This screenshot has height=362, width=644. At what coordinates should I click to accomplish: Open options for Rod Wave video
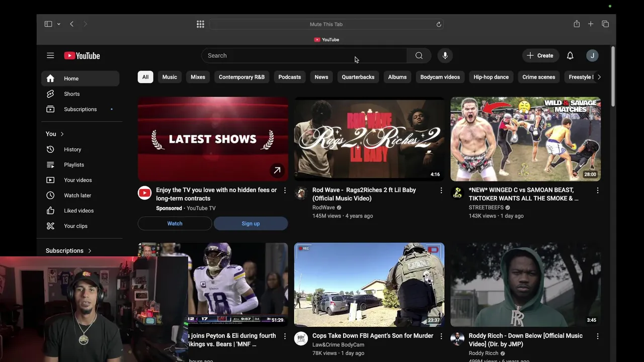(x=441, y=191)
